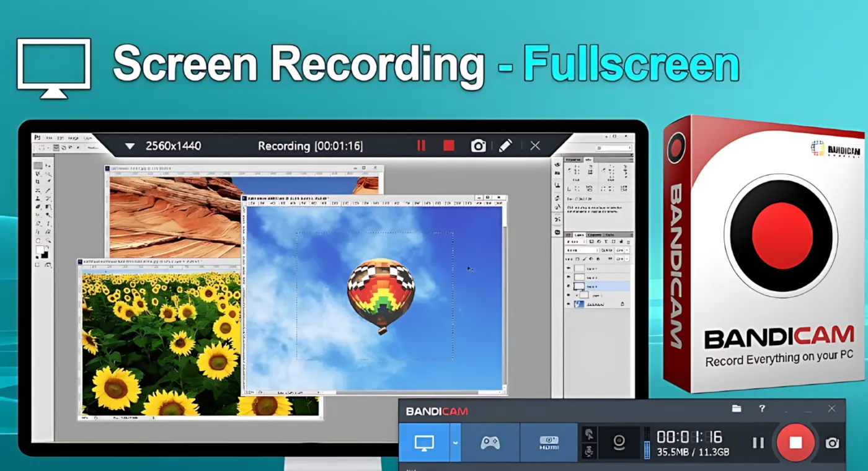The image size is (868, 471).
Task: Open the layer Opacity dropdown
Action: click(x=628, y=250)
